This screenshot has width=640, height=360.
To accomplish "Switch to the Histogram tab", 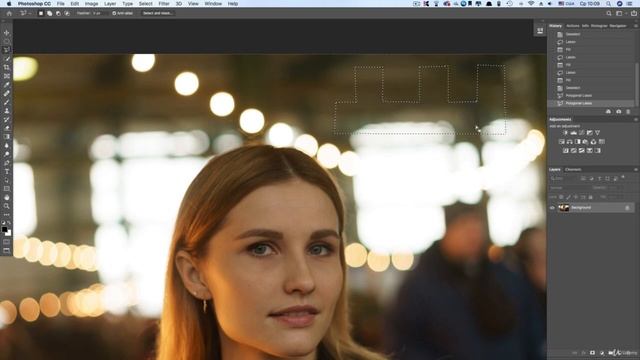I will pos(599,26).
